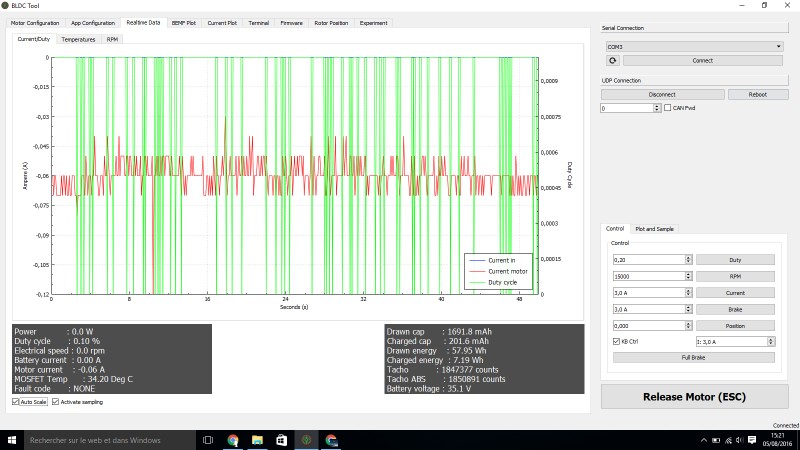The width and height of the screenshot is (800, 450).
Task: Open the Temperatures sub-tab
Action: coord(78,39)
